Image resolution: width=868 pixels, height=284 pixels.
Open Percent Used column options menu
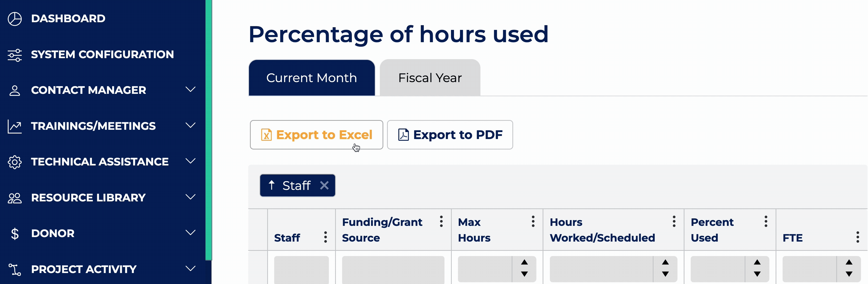click(x=766, y=221)
